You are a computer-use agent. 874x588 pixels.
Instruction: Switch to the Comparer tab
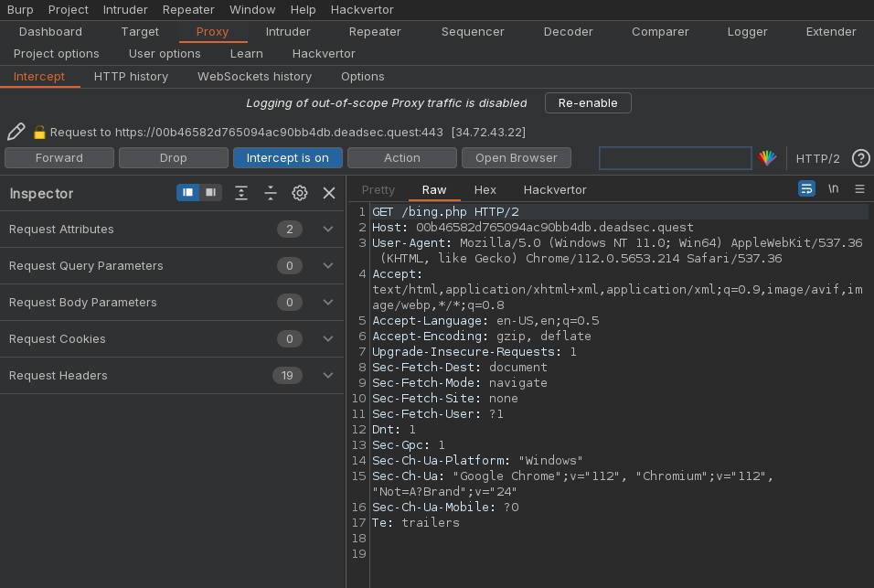click(660, 32)
